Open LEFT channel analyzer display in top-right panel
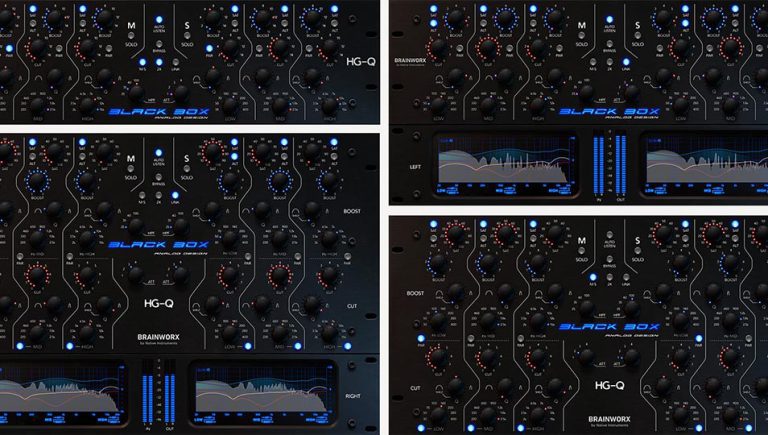The height and width of the screenshot is (435, 768). (x=506, y=164)
